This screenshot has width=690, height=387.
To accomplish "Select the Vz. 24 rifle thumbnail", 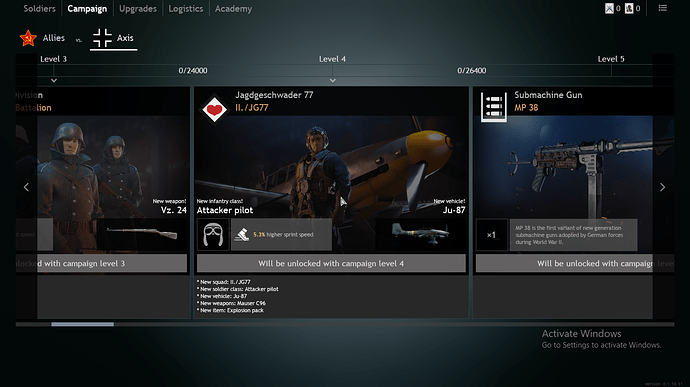I will click(x=142, y=235).
